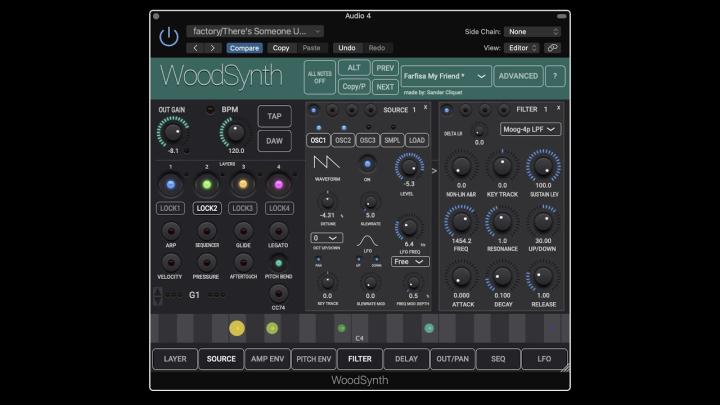The width and height of the screenshot is (720, 405).
Task: Select green layer 2 button
Action: pyautogui.click(x=207, y=185)
